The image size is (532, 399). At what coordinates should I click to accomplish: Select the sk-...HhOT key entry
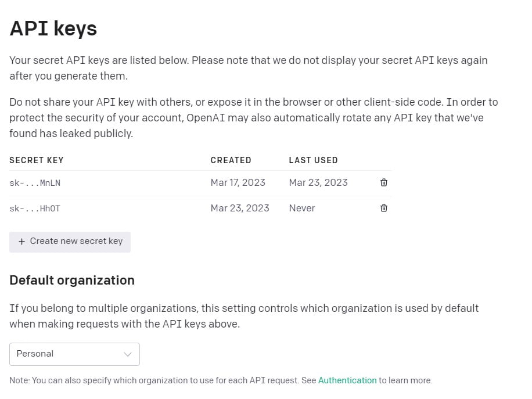pos(35,208)
